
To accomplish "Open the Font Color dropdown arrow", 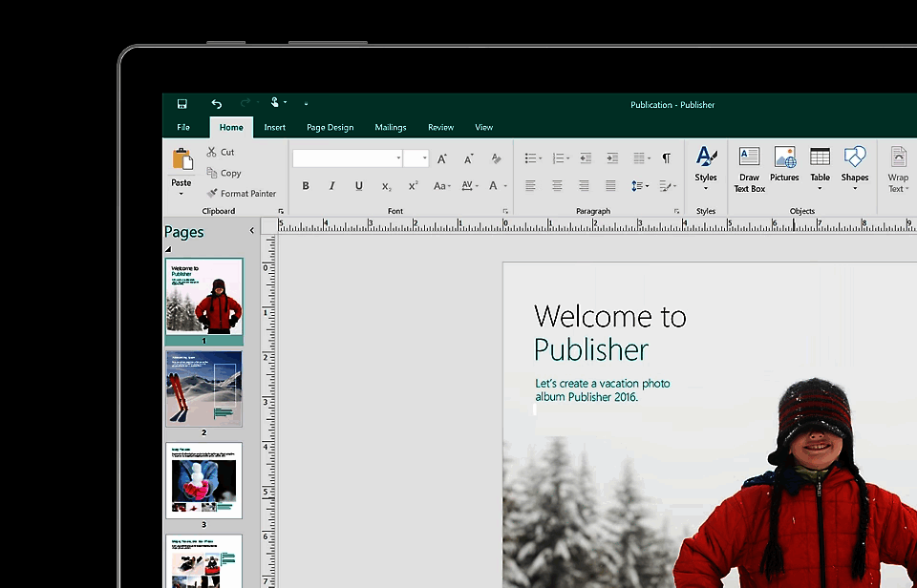I will 503,185.
